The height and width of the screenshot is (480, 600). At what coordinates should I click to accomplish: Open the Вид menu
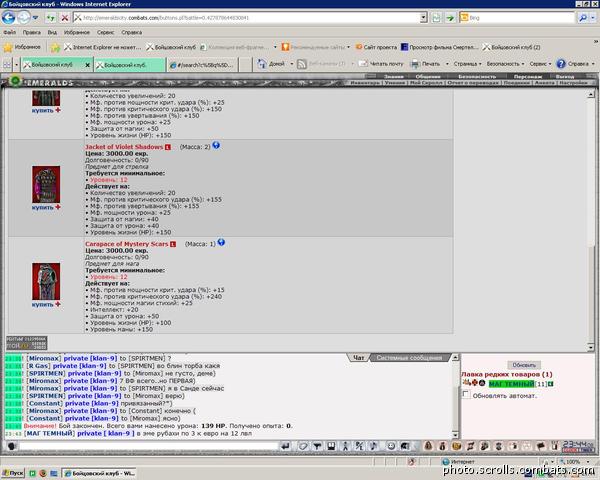pos(52,33)
